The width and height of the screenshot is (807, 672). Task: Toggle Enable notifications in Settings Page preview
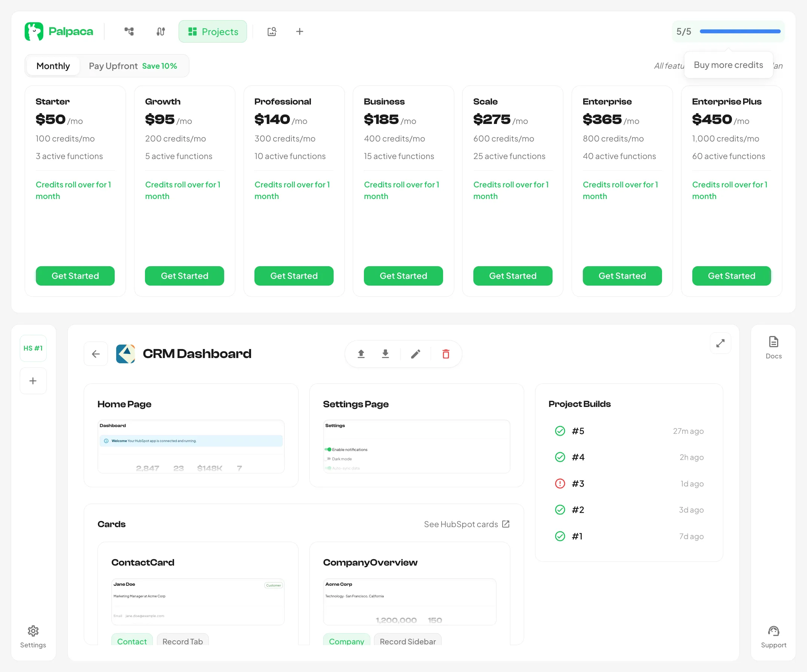coord(328,449)
